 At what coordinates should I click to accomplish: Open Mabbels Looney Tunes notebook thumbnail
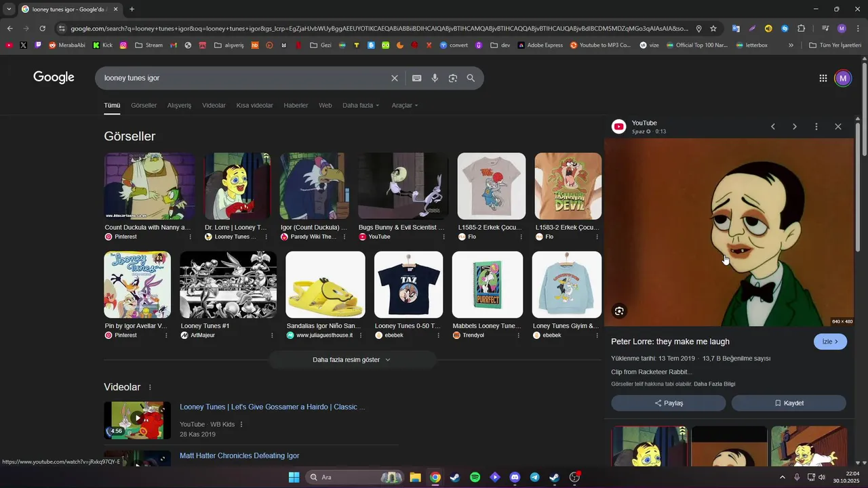pyautogui.click(x=488, y=285)
